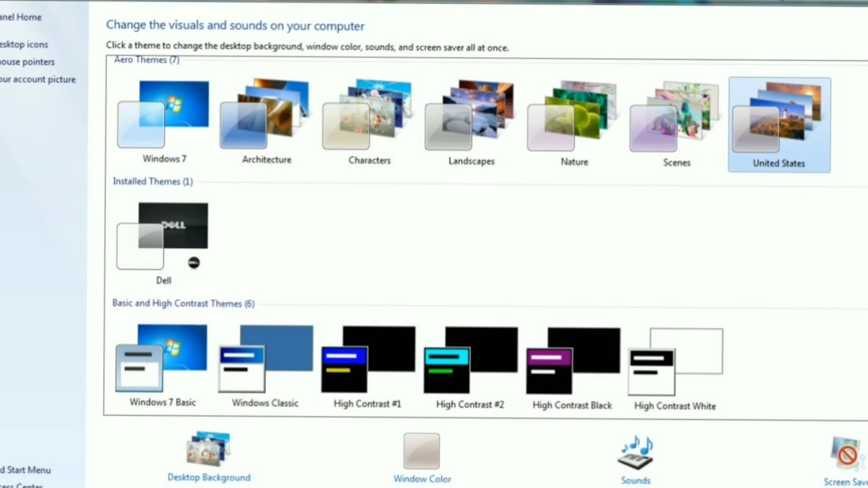
Task: Choose the Windows Classic theme
Action: pos(266,367)
